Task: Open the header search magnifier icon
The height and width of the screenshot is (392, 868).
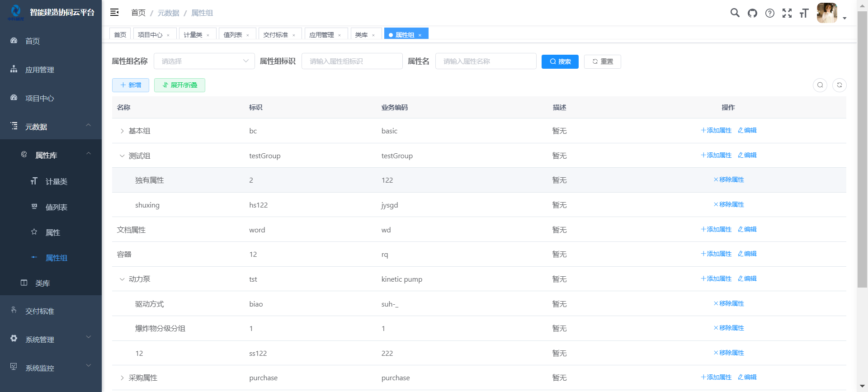Action: click(x=735, y=13)
